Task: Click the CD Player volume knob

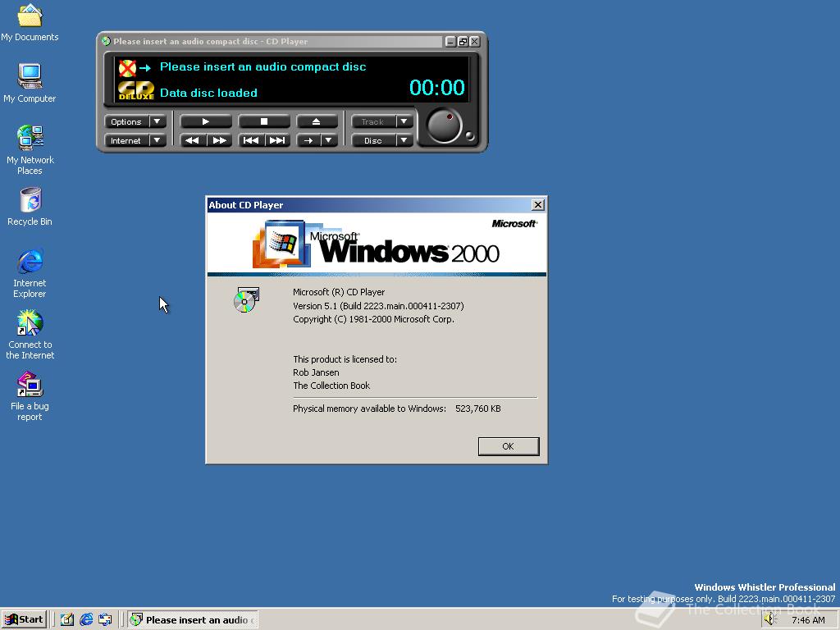Action: pos(444,126)
